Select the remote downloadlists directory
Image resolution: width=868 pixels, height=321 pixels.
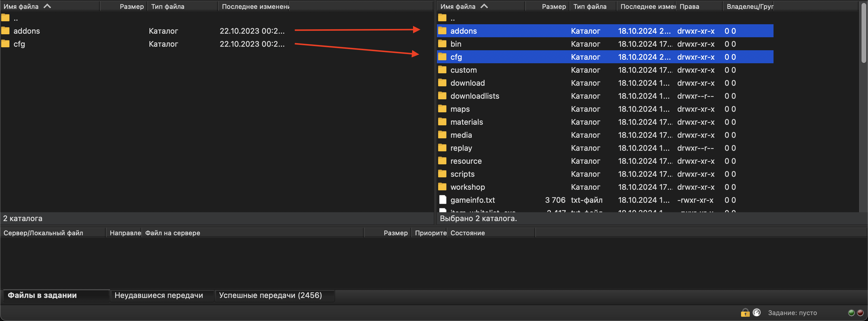pos(474,96)
